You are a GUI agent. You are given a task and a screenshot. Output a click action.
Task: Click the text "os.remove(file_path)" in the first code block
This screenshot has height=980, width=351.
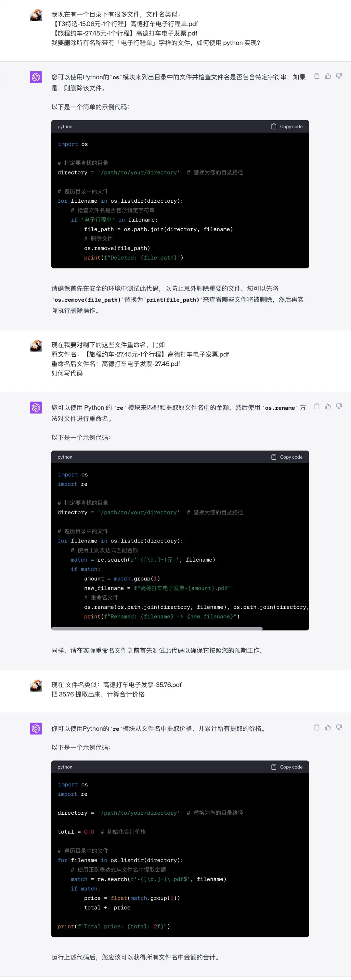117,248
